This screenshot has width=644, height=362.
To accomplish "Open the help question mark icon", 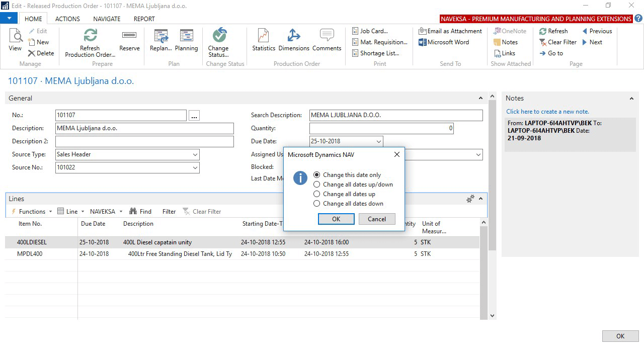I will coord(638,19).
